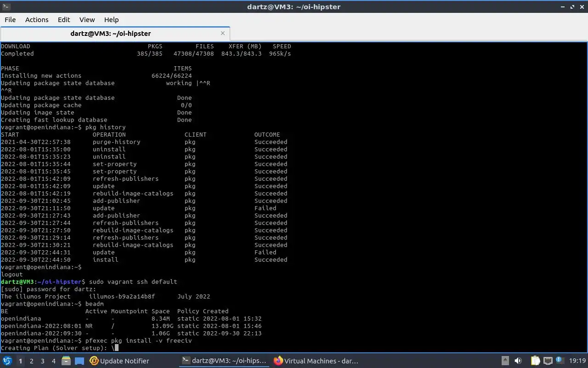Image resolution: width=588 pixels, height=368 pixels.
Task: Click boot environment 'openindiana-2022:09:30'
Action: coord(41,333)
